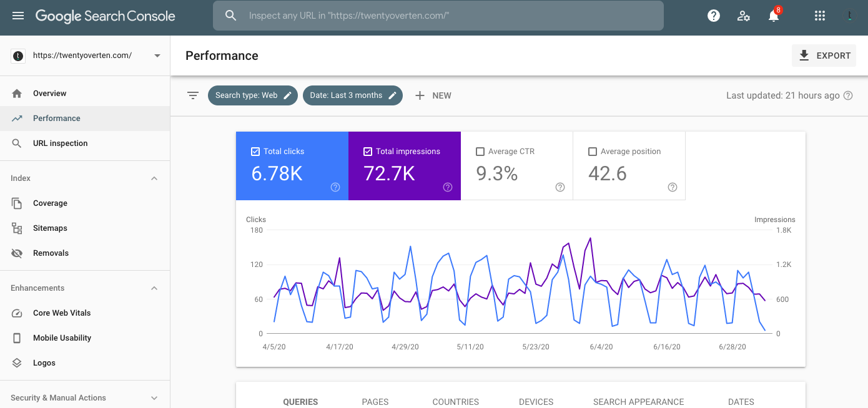The width and height of the screenshot is (868, 408).
Task: Edit the Search type: Web filter
Action: pos(252,95)
